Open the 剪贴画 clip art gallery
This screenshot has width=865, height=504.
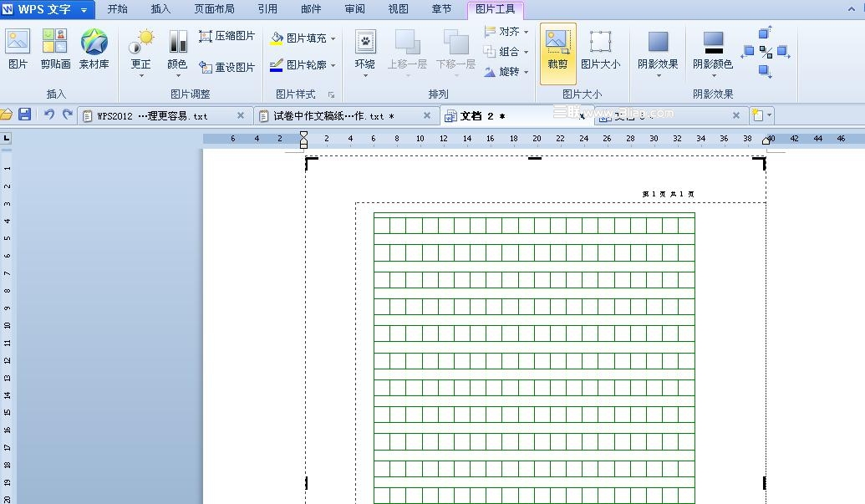[55, 49]
